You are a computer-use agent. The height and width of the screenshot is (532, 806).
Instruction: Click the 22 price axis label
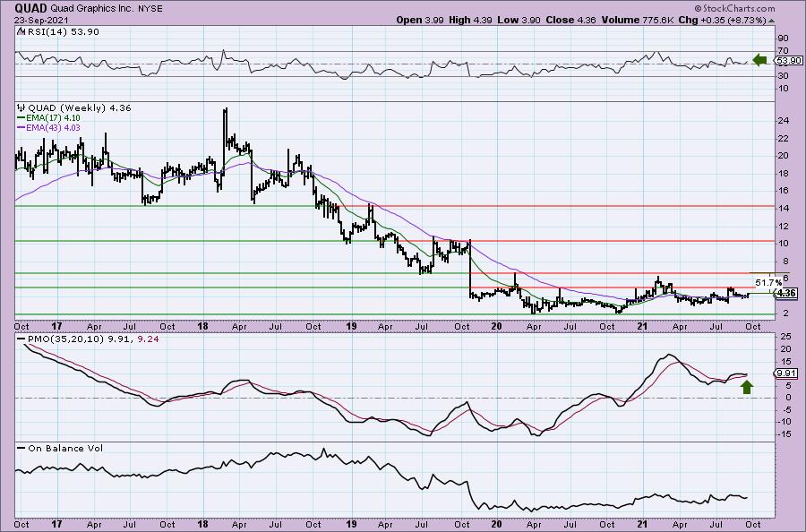click(784, 138)
